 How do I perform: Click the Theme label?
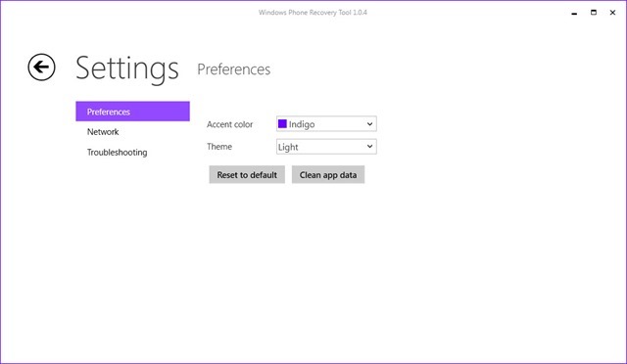[x=219, y=147]
